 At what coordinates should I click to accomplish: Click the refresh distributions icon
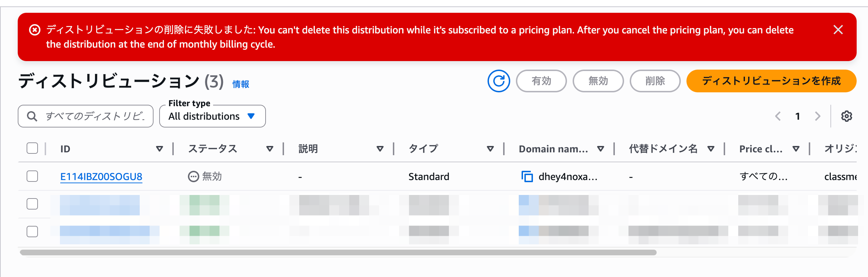coord(499,81)
